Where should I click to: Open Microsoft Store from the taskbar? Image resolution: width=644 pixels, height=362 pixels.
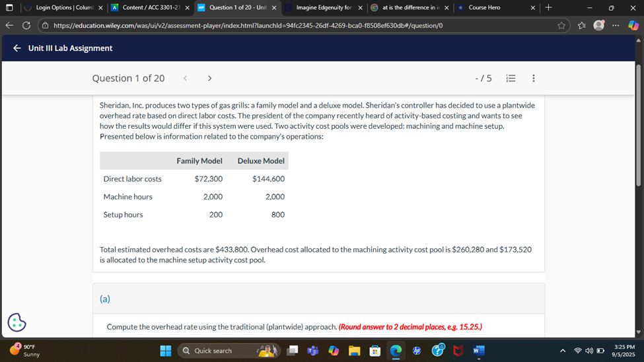pos(375,351)
